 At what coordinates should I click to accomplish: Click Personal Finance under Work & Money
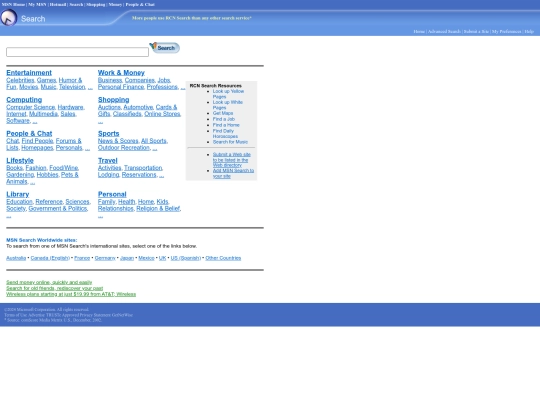(121, 87)
